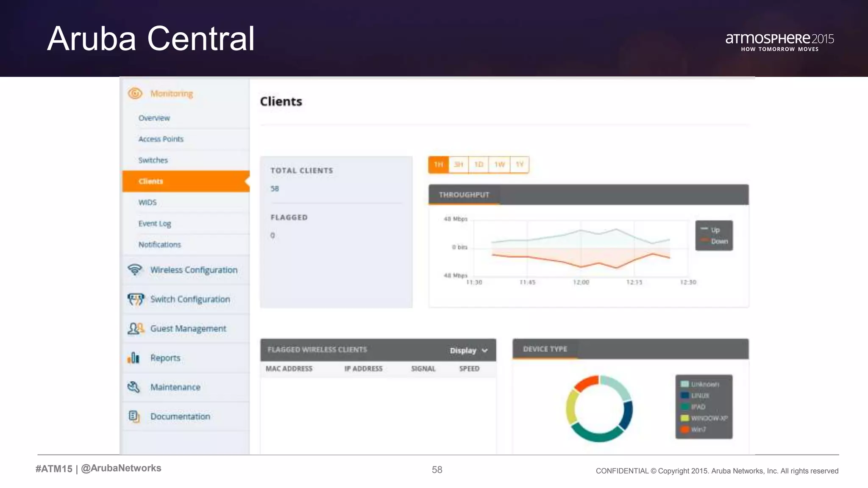Go to the Switches page
Viewport: 868px width, 488px height.
pyautogui.click(x=153, y=160)
